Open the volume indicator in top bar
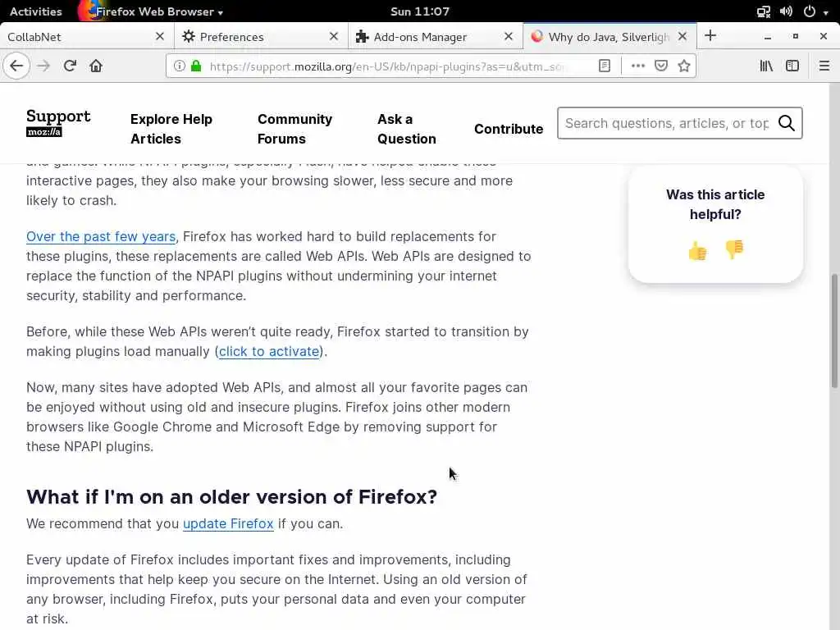 click(x=786, y=11)
